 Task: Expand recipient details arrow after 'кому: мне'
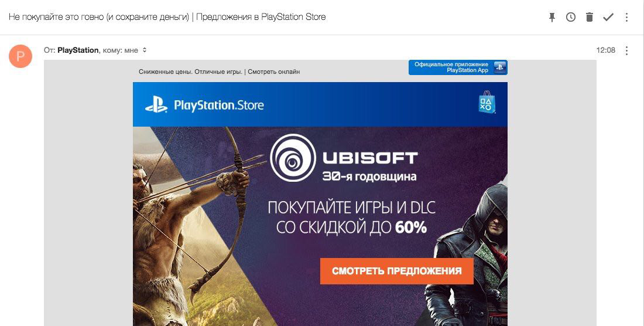click(x=145, y=50)
